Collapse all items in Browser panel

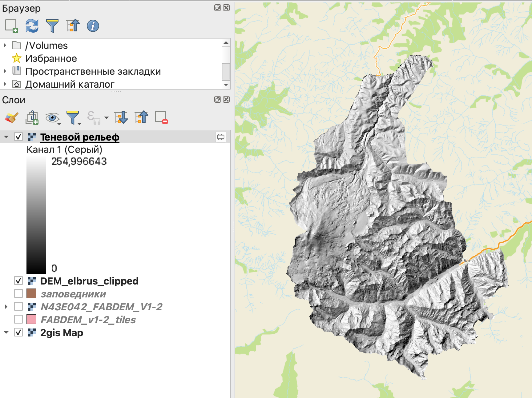click(x=73, y=26)
